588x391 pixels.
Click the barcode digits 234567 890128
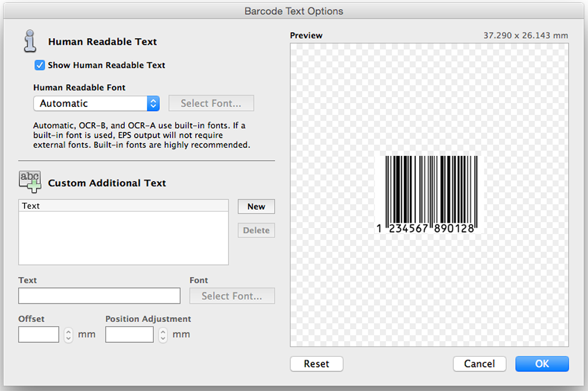click(432, 228)
